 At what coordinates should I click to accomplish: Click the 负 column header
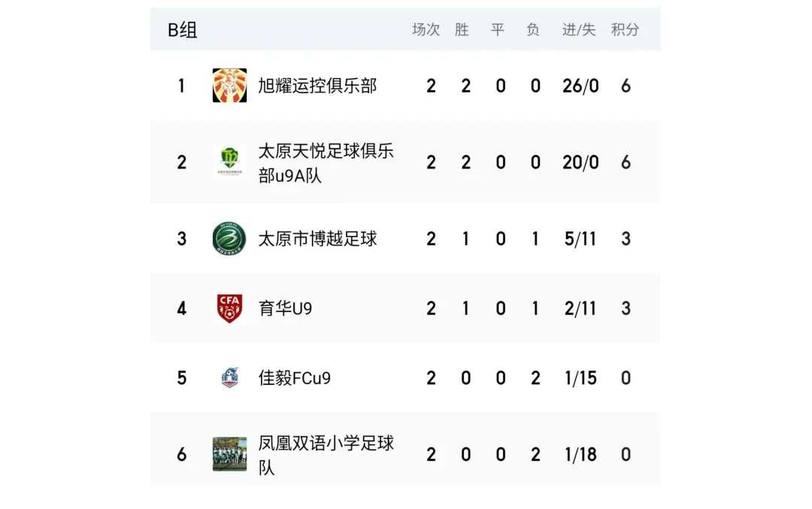tap(533, 29)
